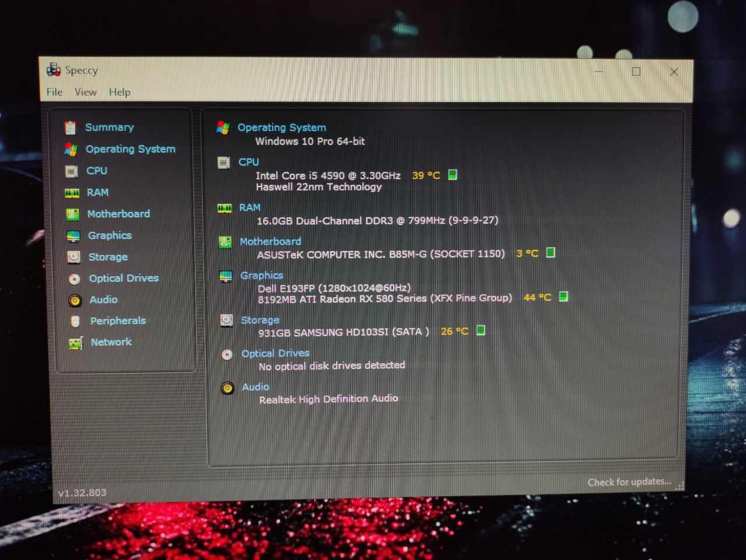This screenshot has height=560, width=746.
Task: Click the Summary clipboard icon in sidebar
Action: (71, 128)
